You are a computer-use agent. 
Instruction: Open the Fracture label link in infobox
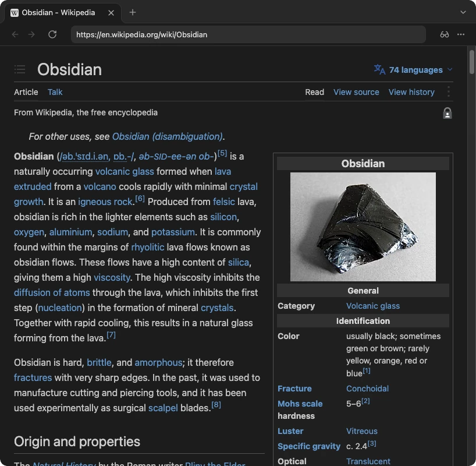pyautogui.click(x=294, y=389)
